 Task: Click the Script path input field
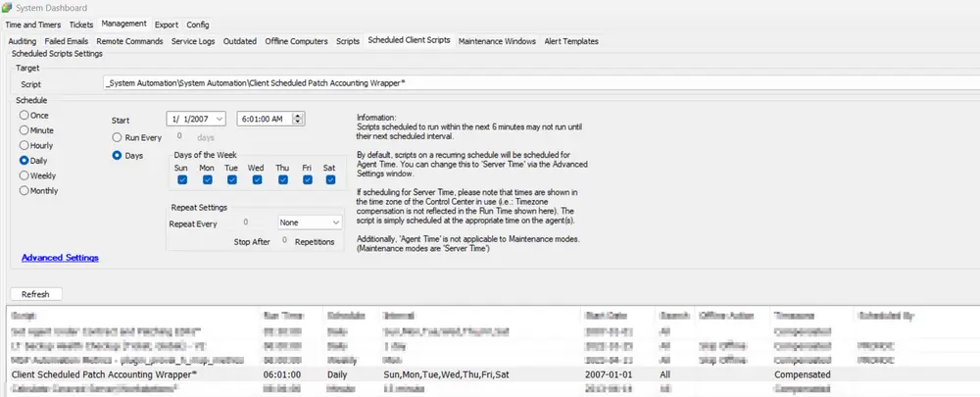click(x=541, y=82)
